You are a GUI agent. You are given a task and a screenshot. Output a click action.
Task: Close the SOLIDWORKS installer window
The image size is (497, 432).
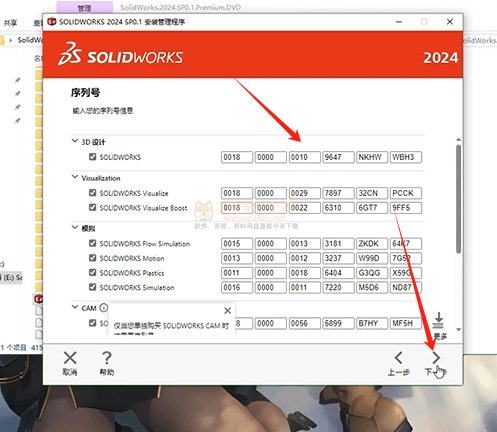click(450, 22)
